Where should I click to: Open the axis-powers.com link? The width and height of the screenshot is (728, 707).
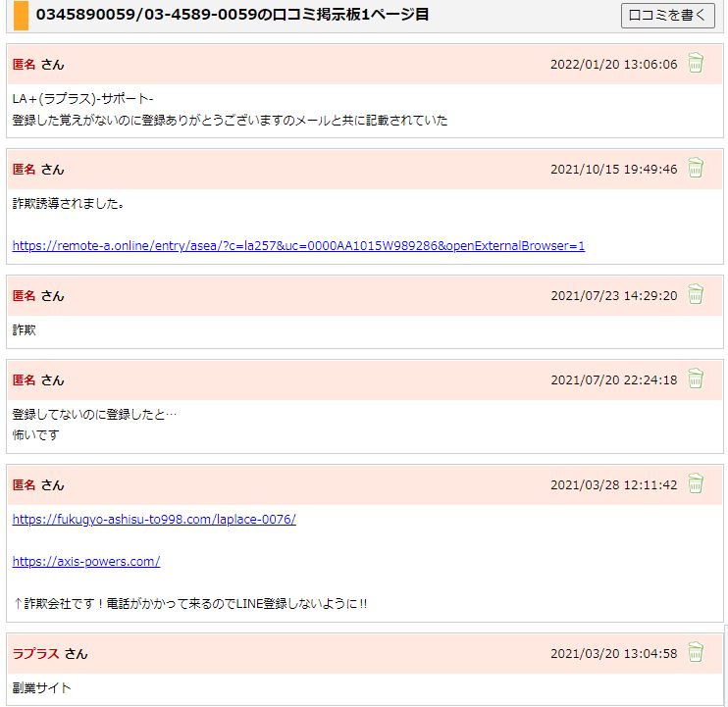coord(86,561)
